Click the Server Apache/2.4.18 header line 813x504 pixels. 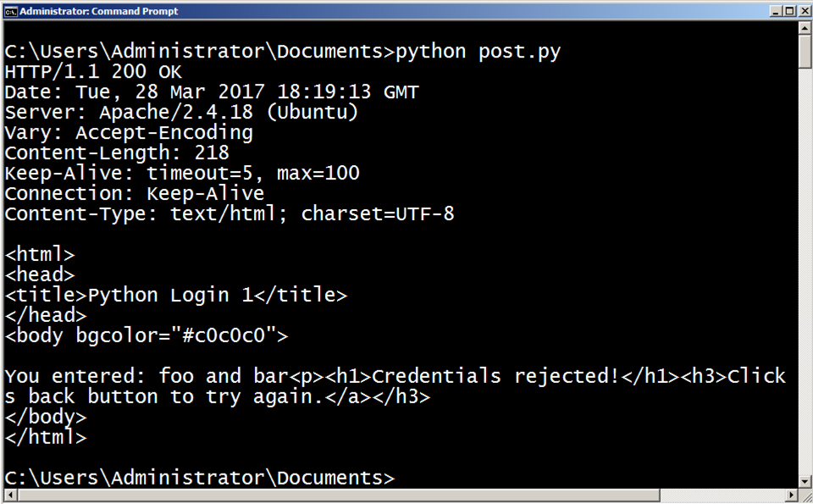pos(181,112)
